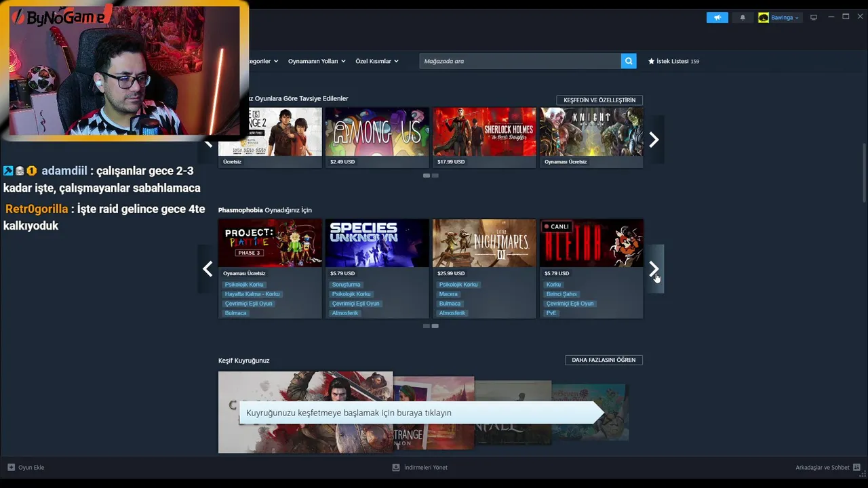
Task: Click chat username adamdiil
Action: point(64,171)
